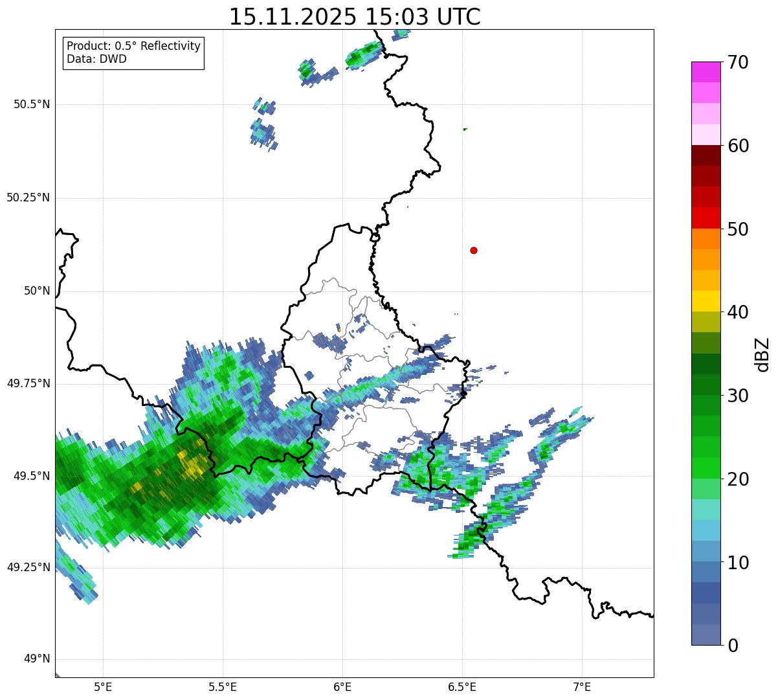This screenshot has height=700, width=778.
Task: Pick the bright red segment just above 50
Action: (x=706, y=218)
